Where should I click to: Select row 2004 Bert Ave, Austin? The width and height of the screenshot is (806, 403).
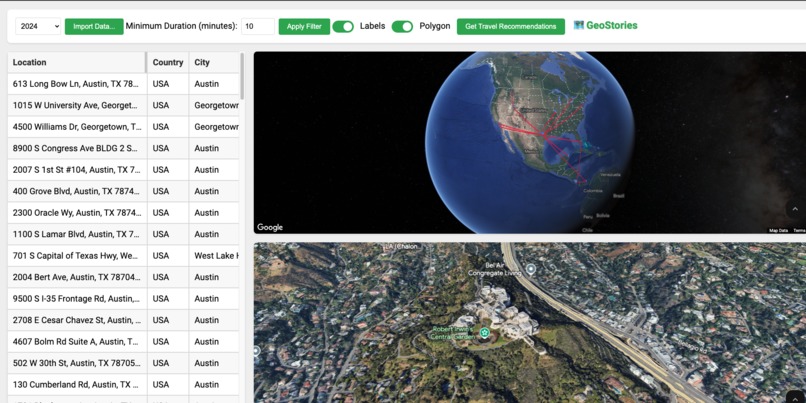(123, 277)
